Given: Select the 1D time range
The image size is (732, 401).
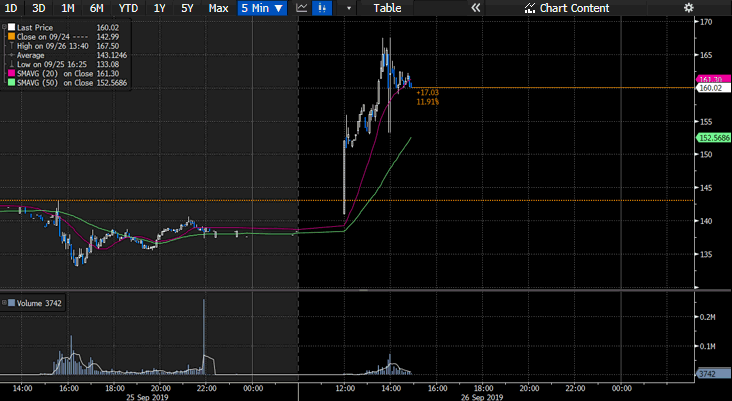Looking at the screenshot, I should pos(11,8).
